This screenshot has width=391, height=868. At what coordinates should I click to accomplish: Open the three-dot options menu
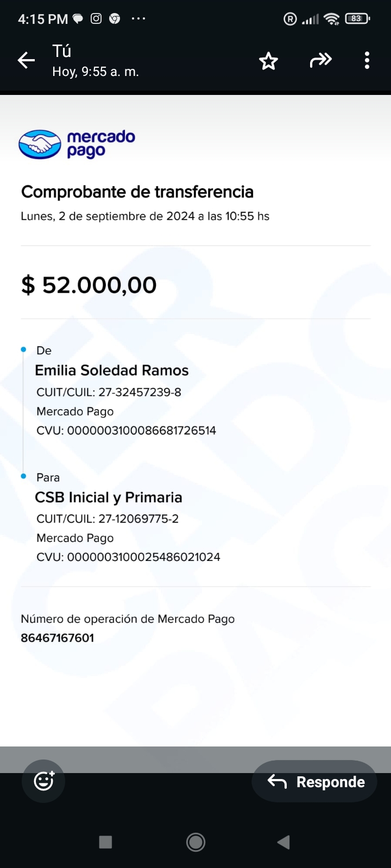tap(367, 60)
